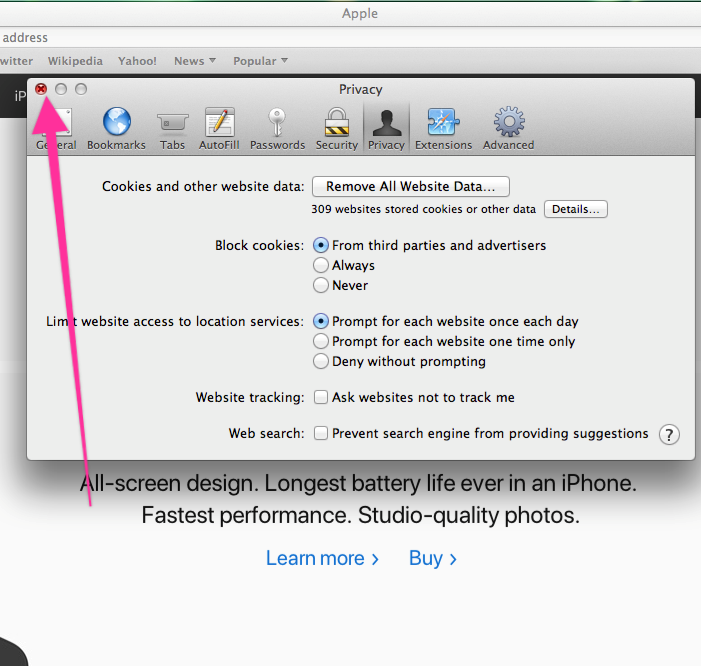Screen dimensions: 701x666
Task: Open the General preferences pane
Action: pos(56,129)
